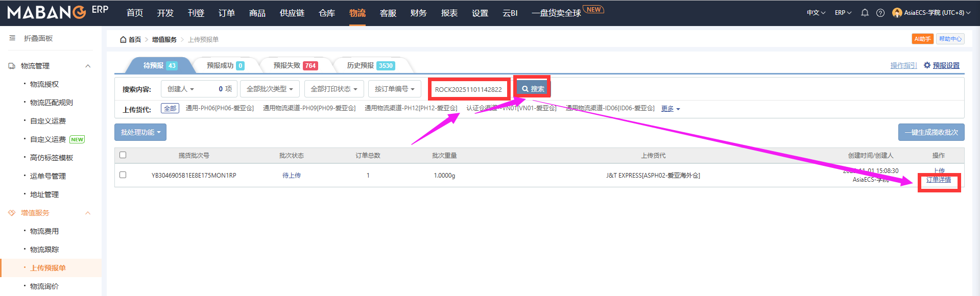Open the 批处理功能 dropdown menu

point(140,132)
